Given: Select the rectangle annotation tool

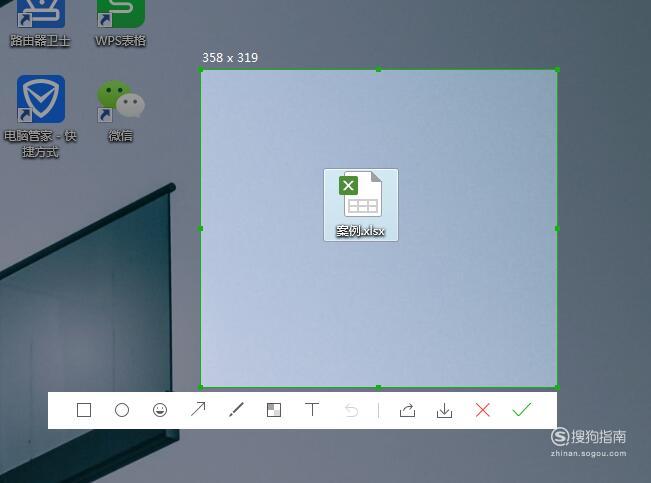Looking at the screenshot, I should tap(84, 410).
